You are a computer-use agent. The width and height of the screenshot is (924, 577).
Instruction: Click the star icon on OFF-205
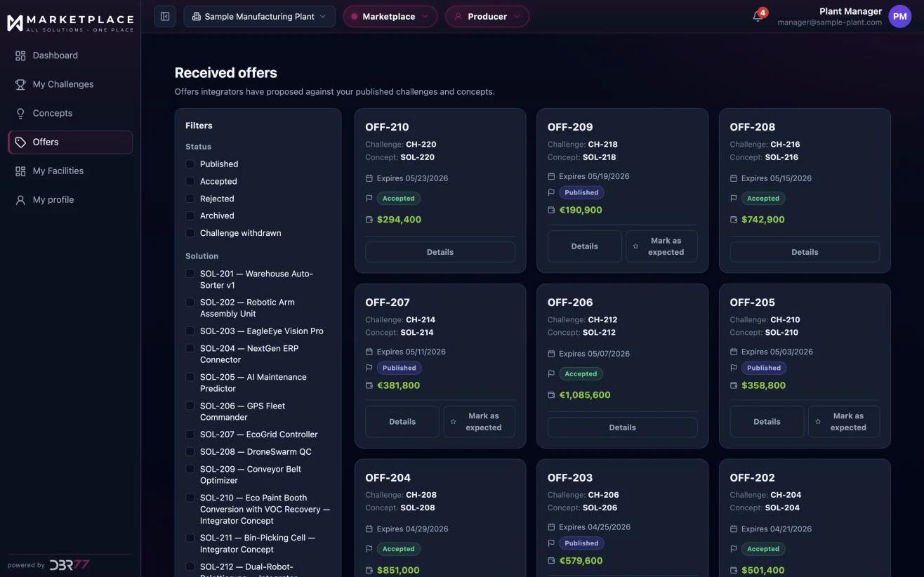tap(818, 422)
